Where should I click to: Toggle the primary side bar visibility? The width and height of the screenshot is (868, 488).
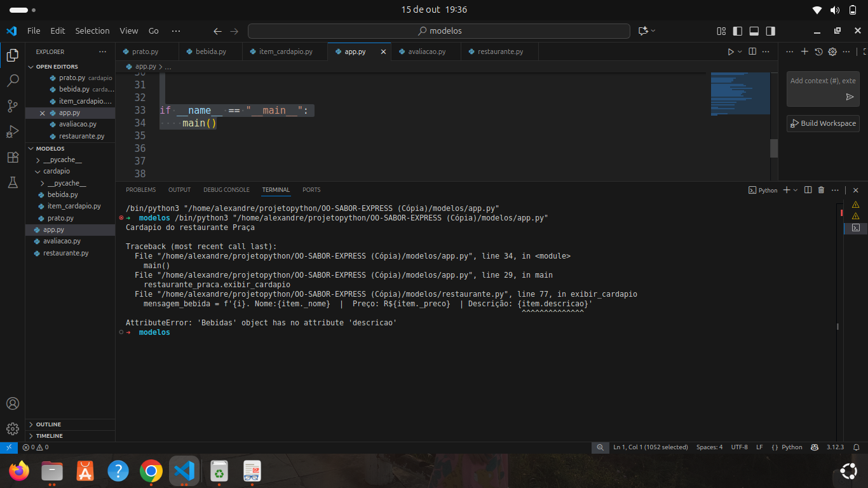[737, 30]
